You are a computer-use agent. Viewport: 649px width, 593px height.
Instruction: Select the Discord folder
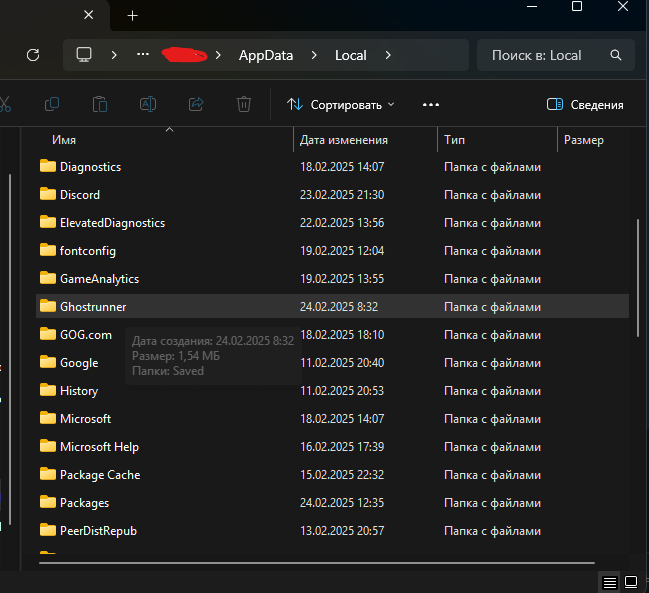[332, 194]
